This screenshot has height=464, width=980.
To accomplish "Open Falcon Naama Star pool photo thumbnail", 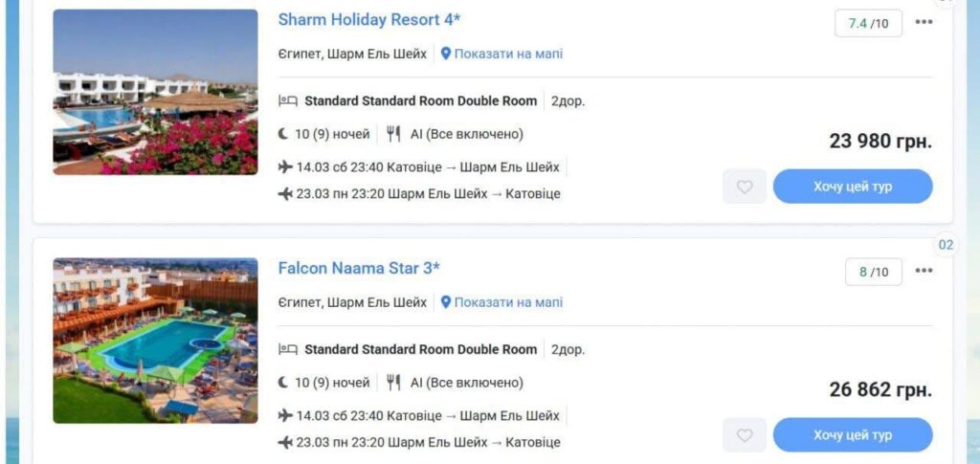I will (155, 341).
